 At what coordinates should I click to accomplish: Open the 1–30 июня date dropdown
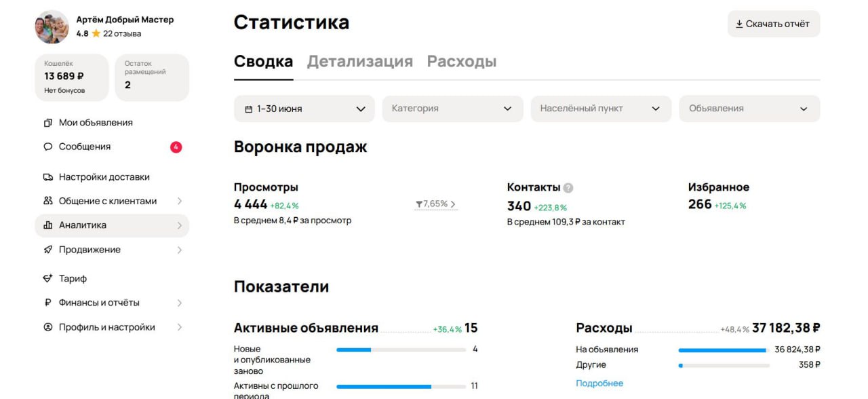click(304, 109)
